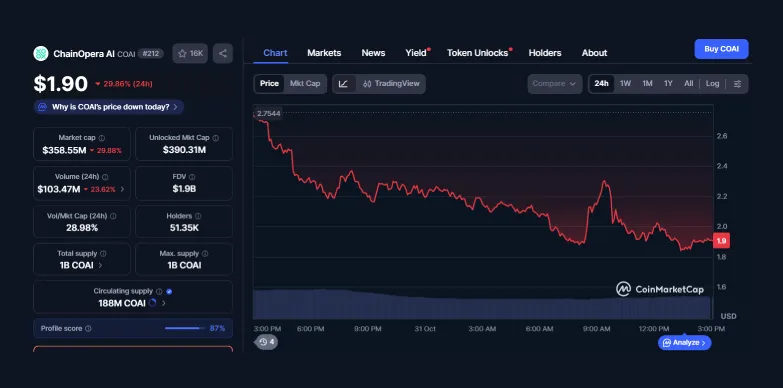Open the Markets tab
Screen dimensions: 783x388
coord(324,53)
